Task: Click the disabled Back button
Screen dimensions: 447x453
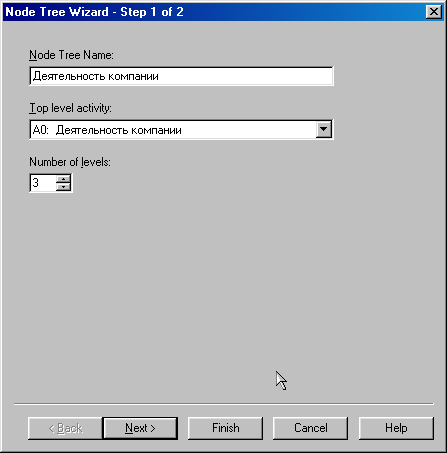Action: click(x=65, y=428)
